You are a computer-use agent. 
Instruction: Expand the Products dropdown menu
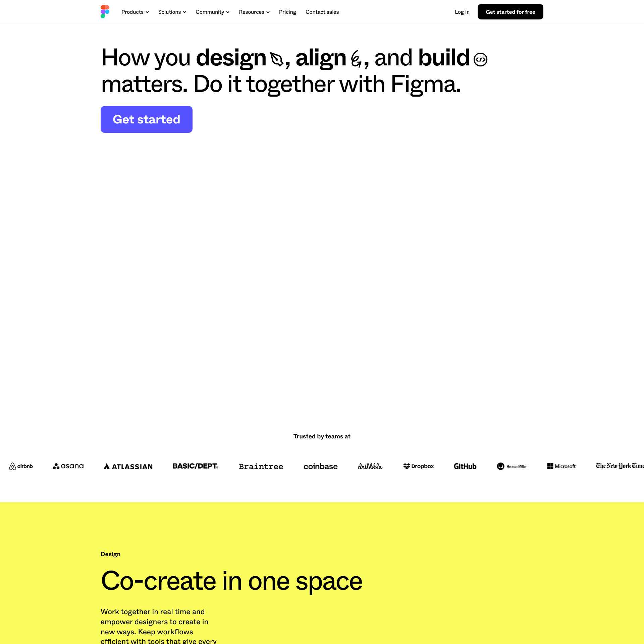(x=135, y=12)
